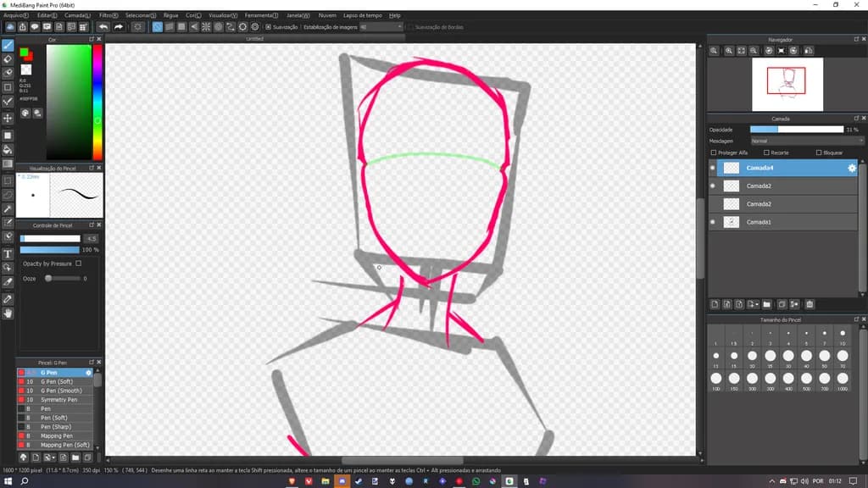Open the Camada menu

coord(77,15)
